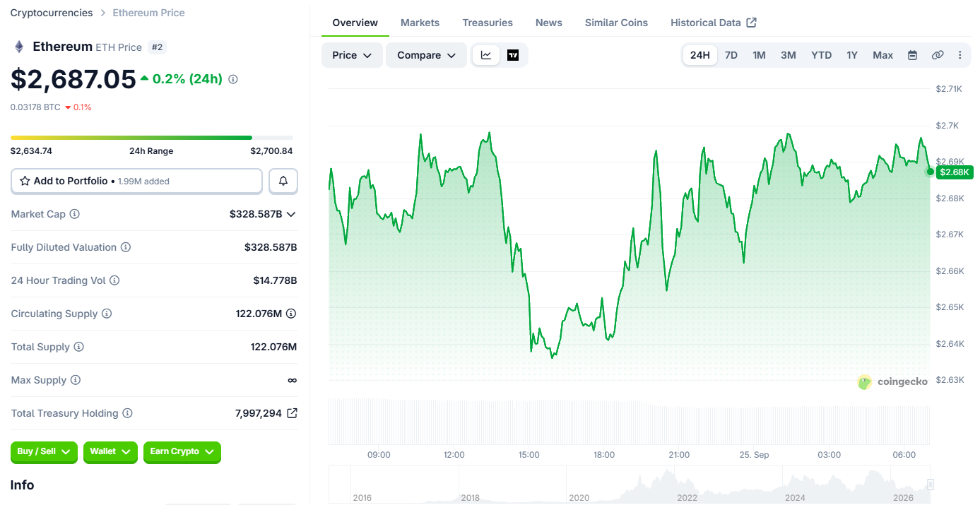Screen dimensions: 980x505
Task: Select 24H time range
Action: pyautogui.click(x=700, y=55)
